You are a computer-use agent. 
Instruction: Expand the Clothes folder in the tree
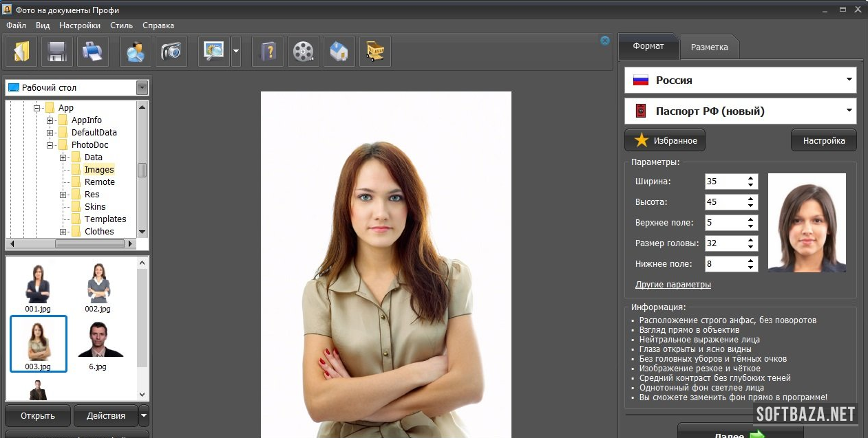tap(63, 232)
